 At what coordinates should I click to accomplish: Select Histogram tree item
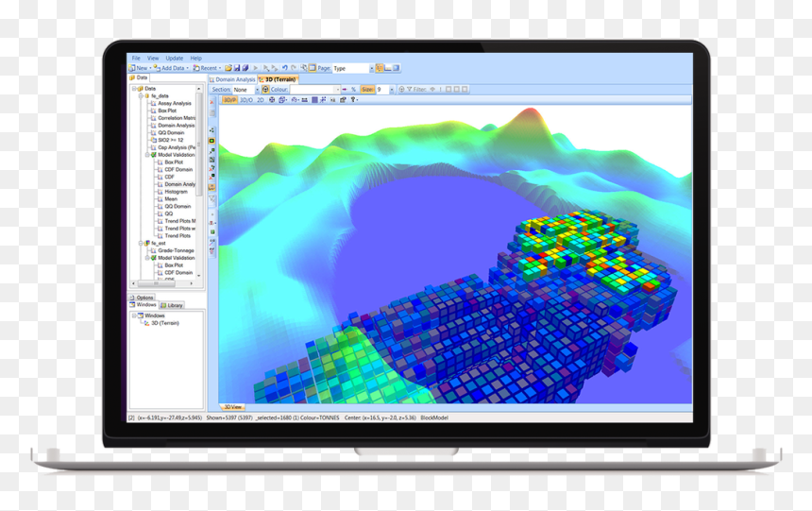[176, 192]
